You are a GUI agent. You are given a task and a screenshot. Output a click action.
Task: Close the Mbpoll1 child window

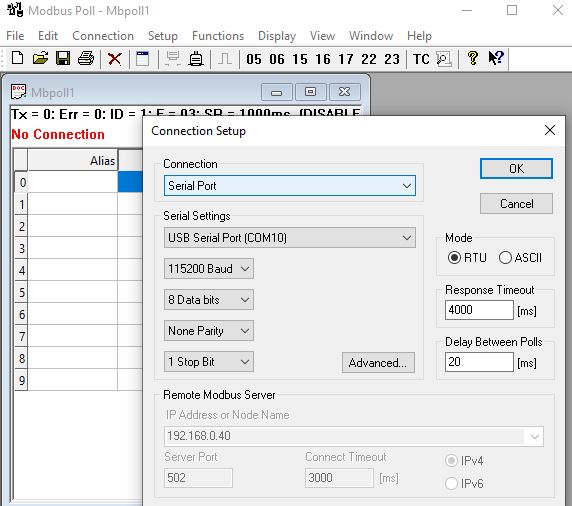tap(344, 92)
